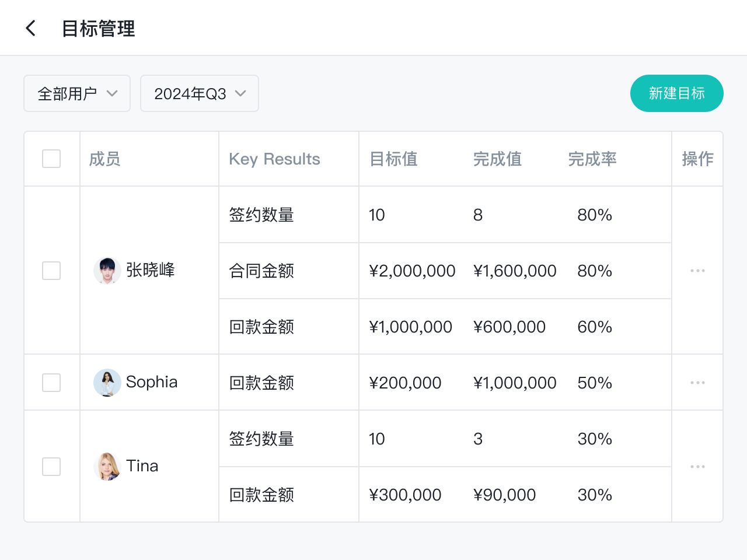
Task: Click Tina's 签约数量 key result
Action: pyautogui.click(x=261, y=439)
